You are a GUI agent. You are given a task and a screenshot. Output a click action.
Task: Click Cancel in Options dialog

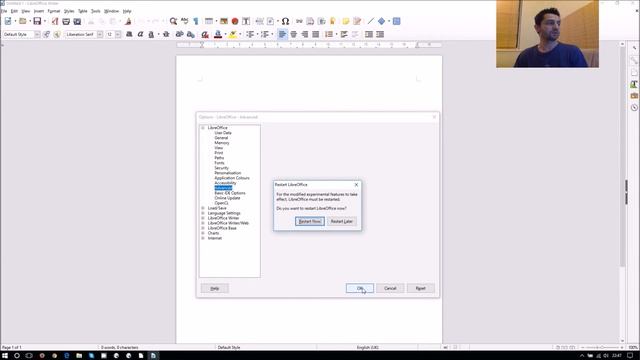(390, 288)
